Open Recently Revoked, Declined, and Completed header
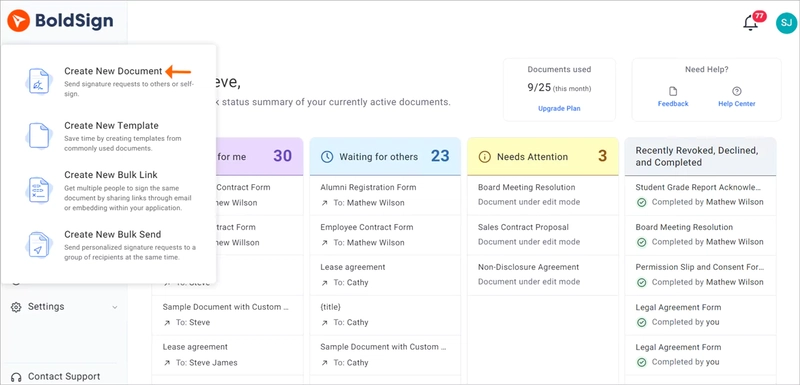Screen dimensions: 800x385 (x=700, y=157)
